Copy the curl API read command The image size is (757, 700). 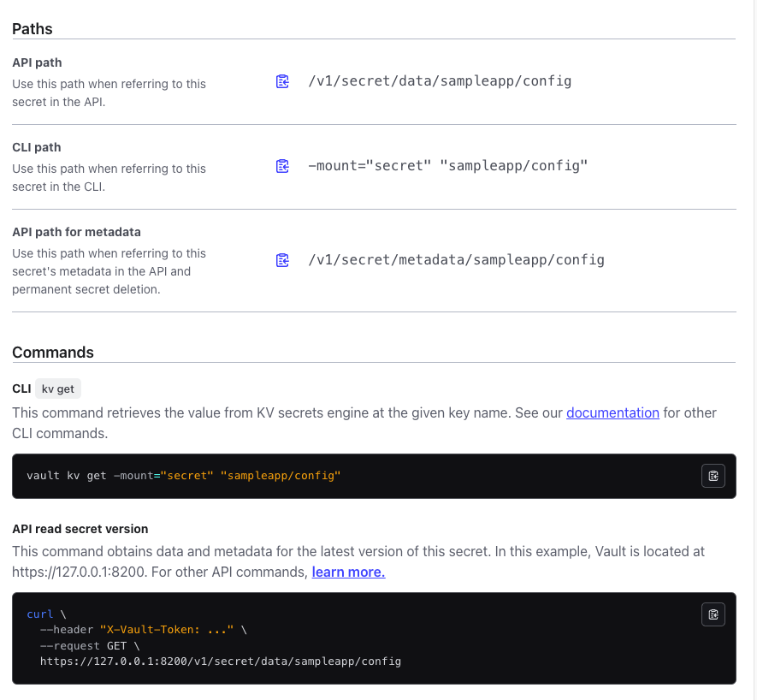click(x=713, y=614)
